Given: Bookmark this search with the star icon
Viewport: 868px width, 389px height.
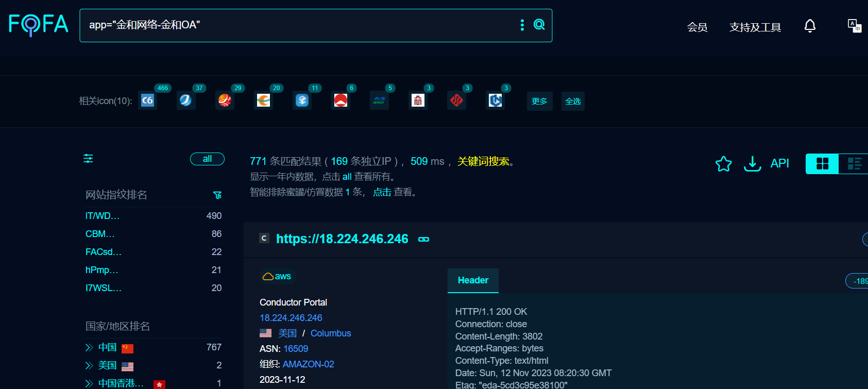Looking at the screenshot, I should [723, 164].
